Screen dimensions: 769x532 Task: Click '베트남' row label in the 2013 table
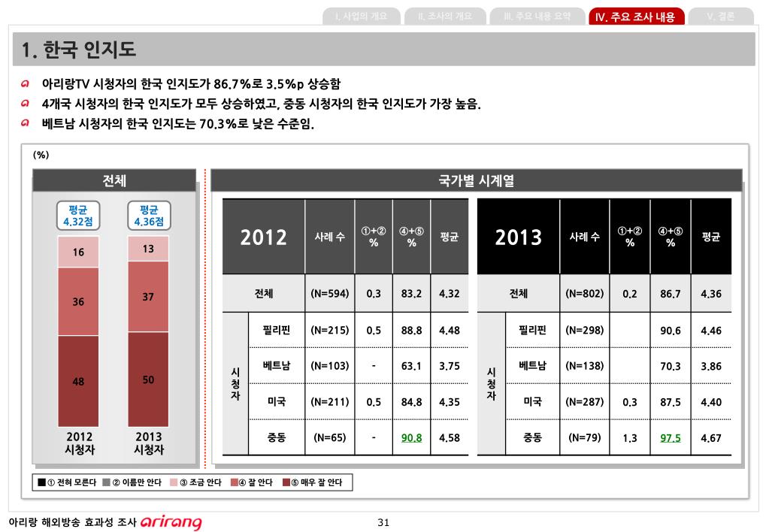click(x=533, y=366)
